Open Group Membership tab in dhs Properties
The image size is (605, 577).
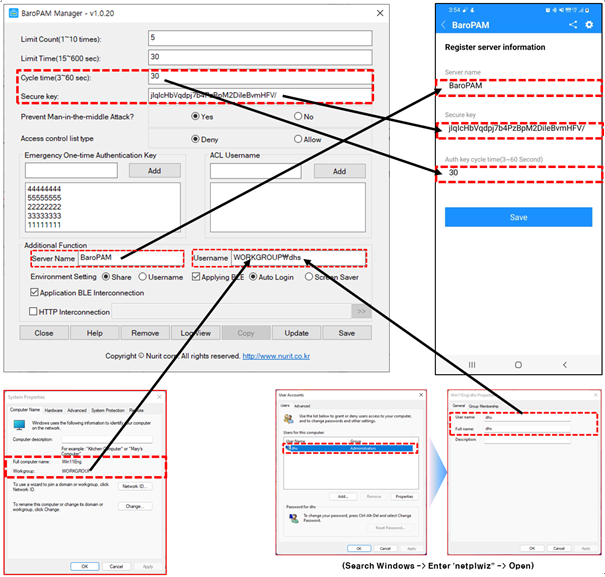pyautogui.click(x=483, y=406)
